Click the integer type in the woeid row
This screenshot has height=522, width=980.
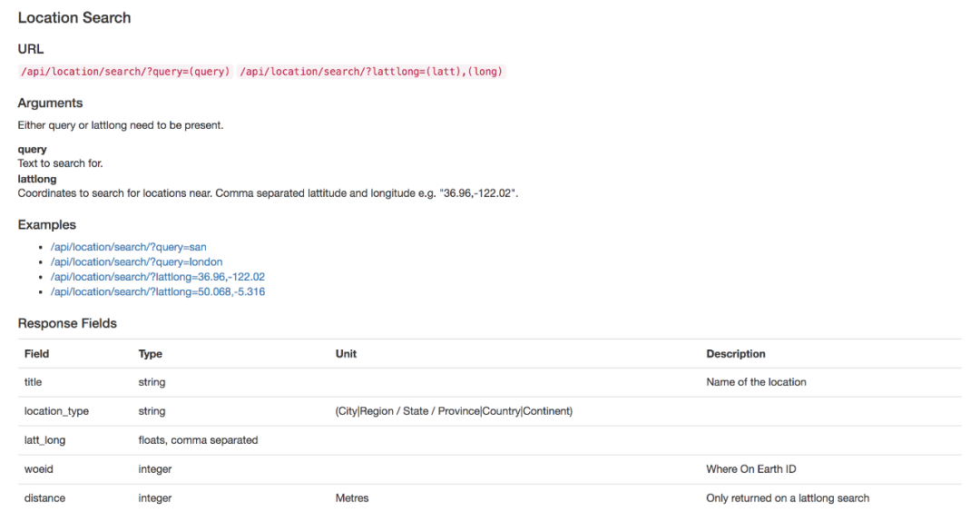click(x=155, y=468)
